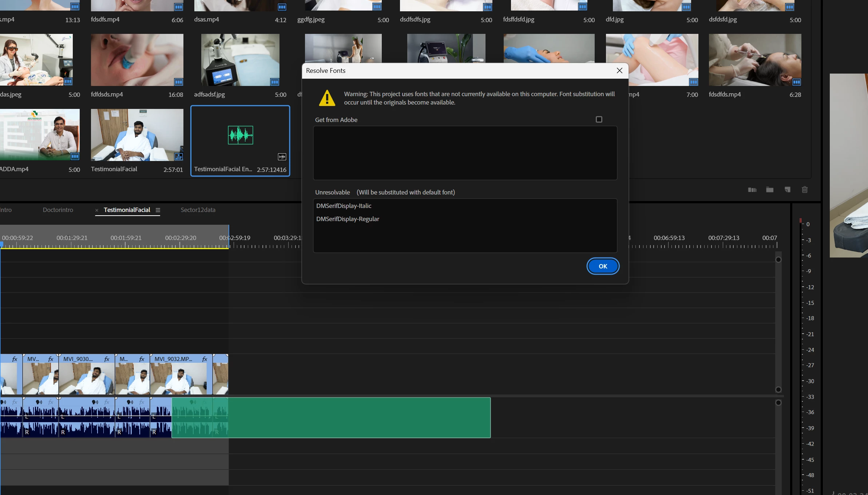This screenshot has height=495, width=868.
Task: Click the Automate to Sequence icon
Action: click(752, 190)
